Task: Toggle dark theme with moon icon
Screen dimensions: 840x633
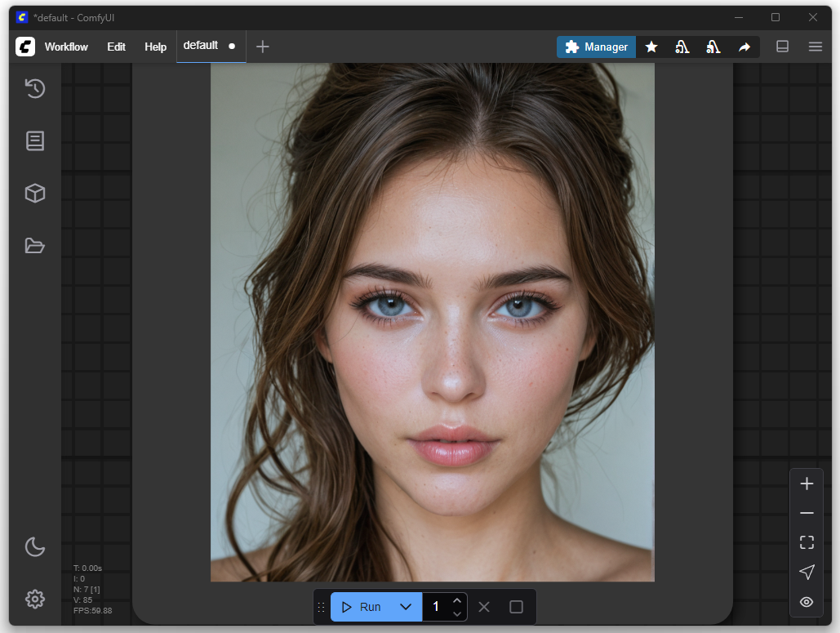Action: click(34, 546)
